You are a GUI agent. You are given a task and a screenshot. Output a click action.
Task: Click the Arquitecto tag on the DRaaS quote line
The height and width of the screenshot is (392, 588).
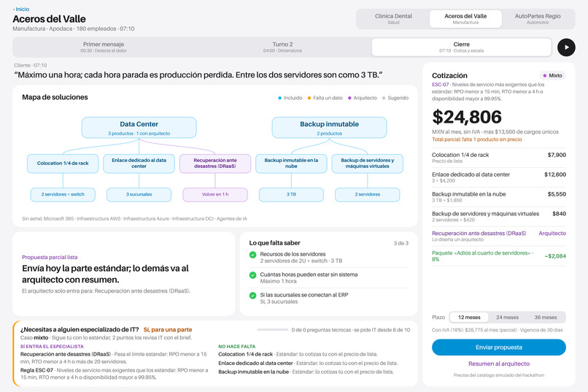[x=552, y=234]
